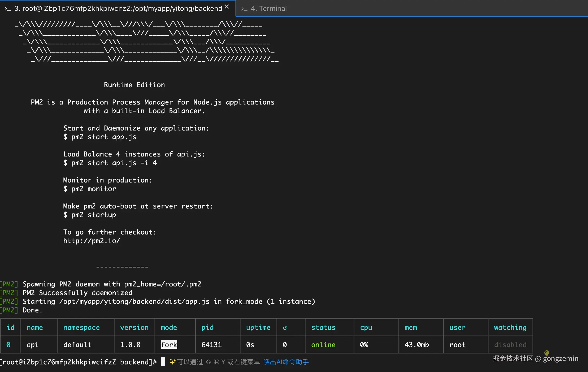588x372 pixels.
Task: Open the 唤出AI命令助手 link
Action: [286, 362]
